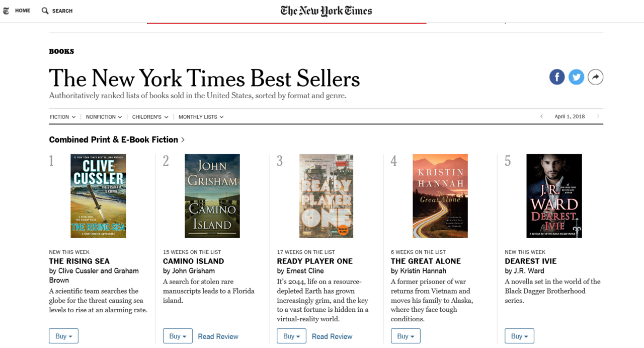Screen dimensions: 644x348
Task: Click The Great Alone book cover
Action: coord(440,196)
